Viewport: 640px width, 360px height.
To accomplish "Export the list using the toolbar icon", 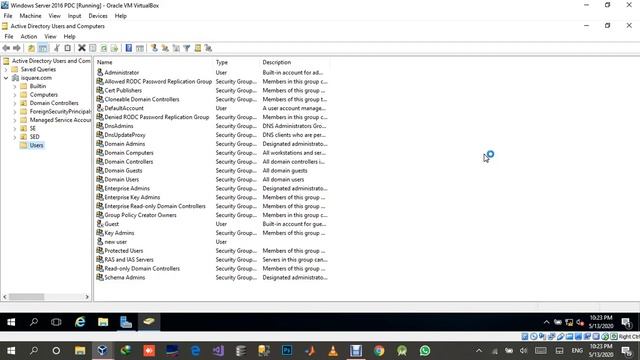I will coord(114,48).
